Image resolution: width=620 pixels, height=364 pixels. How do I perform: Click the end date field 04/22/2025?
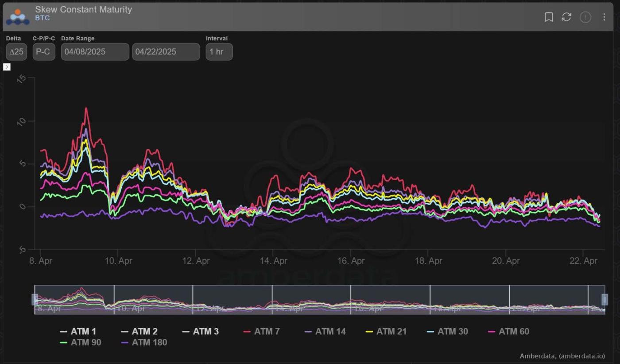point(166,52)
